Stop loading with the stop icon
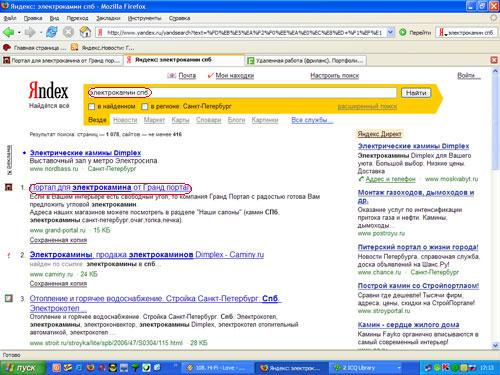The height and width of the screenshot is (375, 500). [x=68, y=32]
